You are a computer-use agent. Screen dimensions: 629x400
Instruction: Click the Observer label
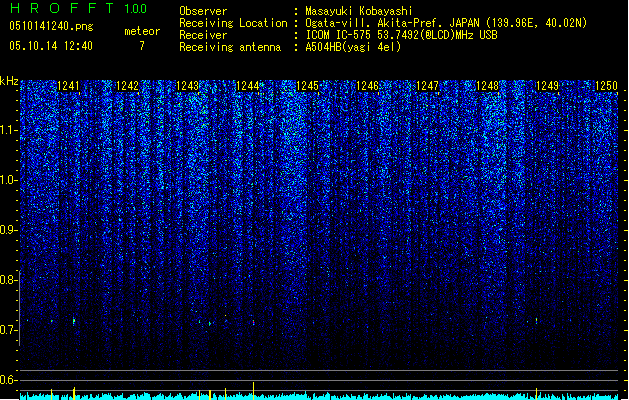coord(203,11)
